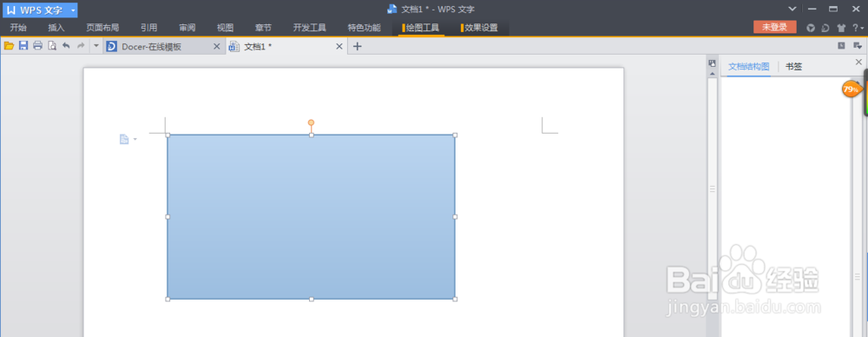Click the ruler toggle icon above the scrollbar
The image size is (868, 337).
point(713,63)
